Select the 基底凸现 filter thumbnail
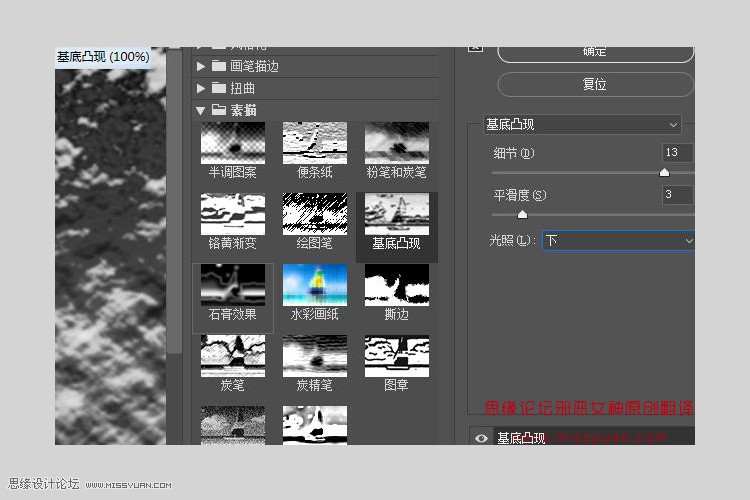Image resolution: width=750 pixels, height=500 pixels. pos(397,214)
